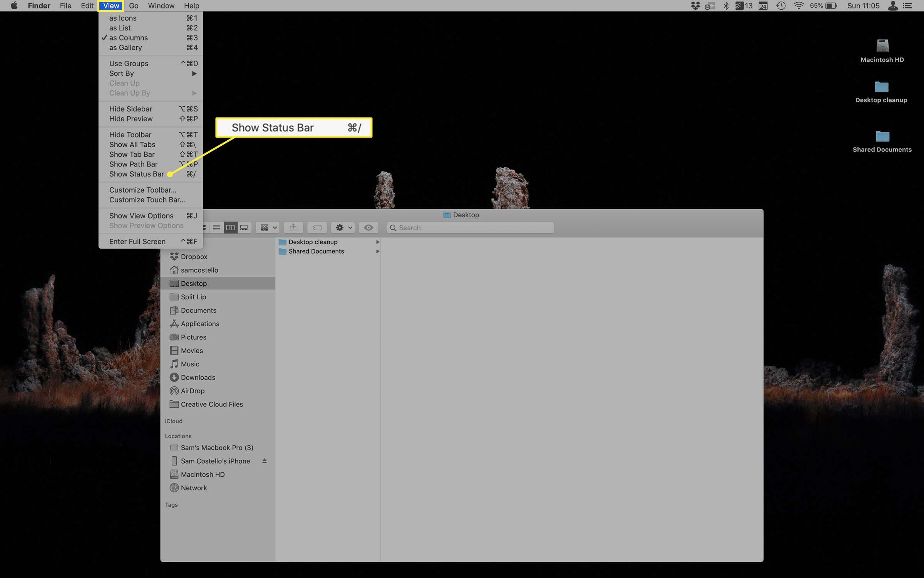
Task: Expand Desktop cleanup folder arrow
Action: click(377, 242)
